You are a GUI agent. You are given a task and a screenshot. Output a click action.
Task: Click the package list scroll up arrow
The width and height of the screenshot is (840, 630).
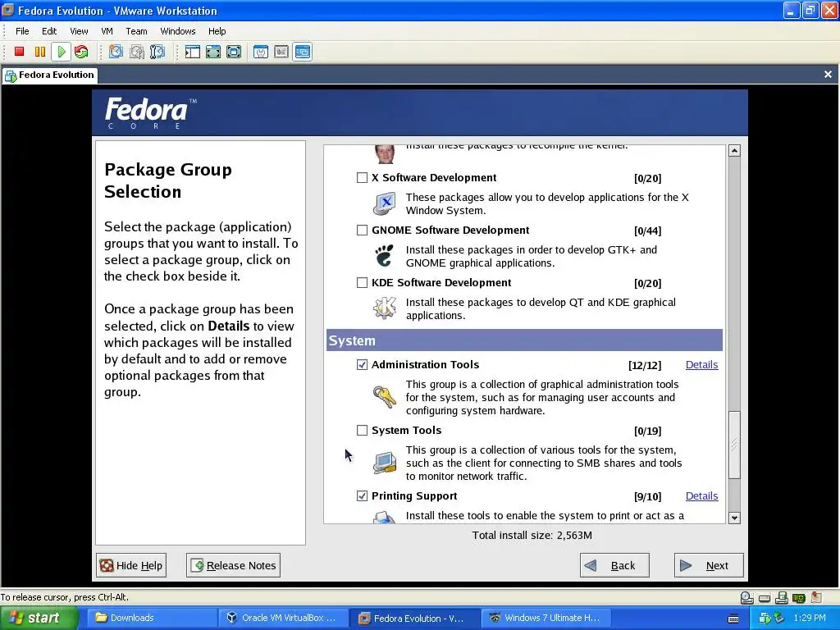pos(734,151)
